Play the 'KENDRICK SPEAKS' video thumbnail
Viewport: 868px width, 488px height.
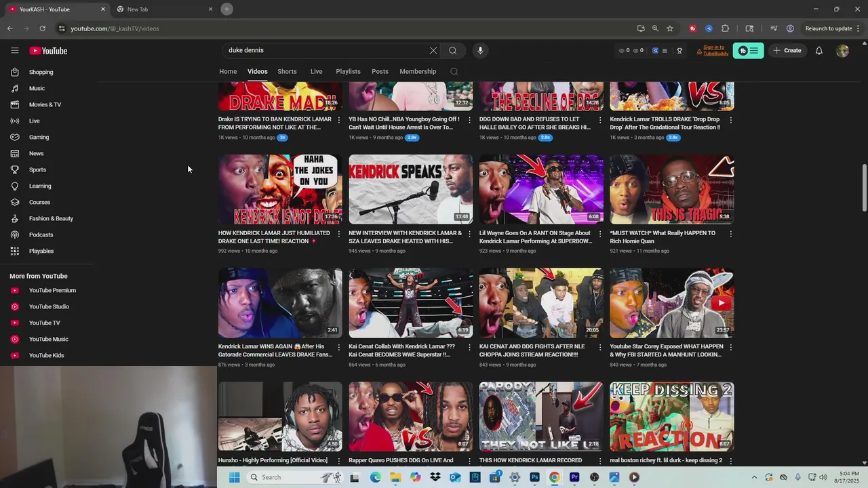click(x=410, y=189)
